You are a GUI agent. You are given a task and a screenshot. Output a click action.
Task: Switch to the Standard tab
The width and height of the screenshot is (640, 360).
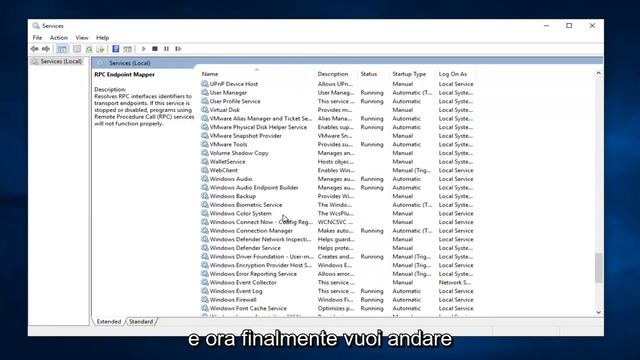point(141,322)
